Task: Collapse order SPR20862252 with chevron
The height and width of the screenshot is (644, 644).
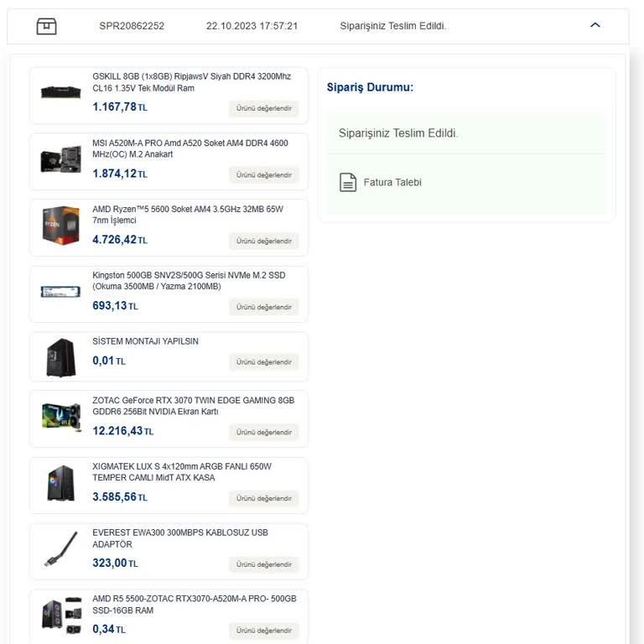Action: [595, 25]
